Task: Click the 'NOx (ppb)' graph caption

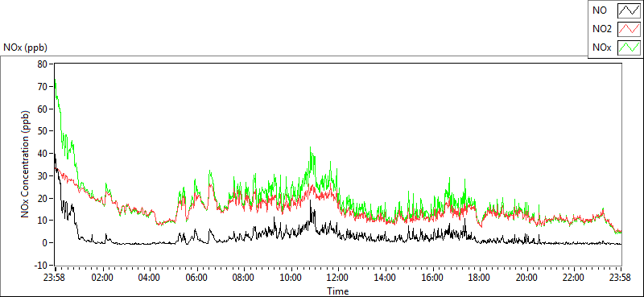Action: click(25, 47)
